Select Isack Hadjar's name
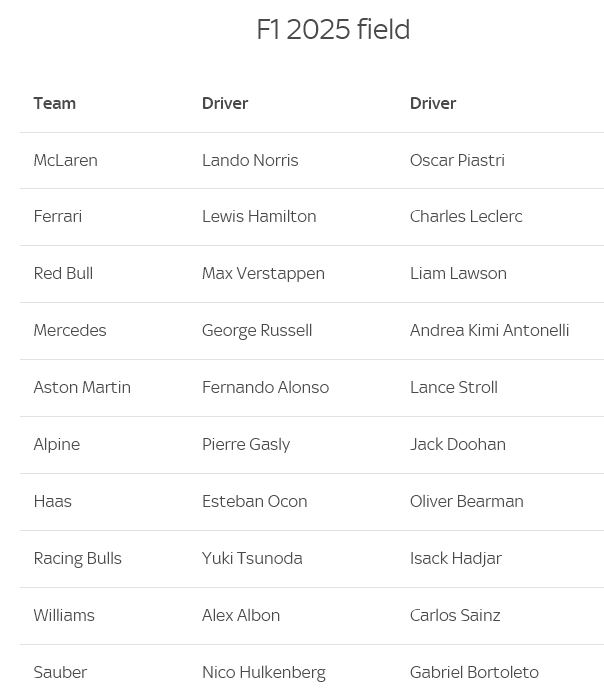This screenshot has height=699, width=604. pos(456,558)
